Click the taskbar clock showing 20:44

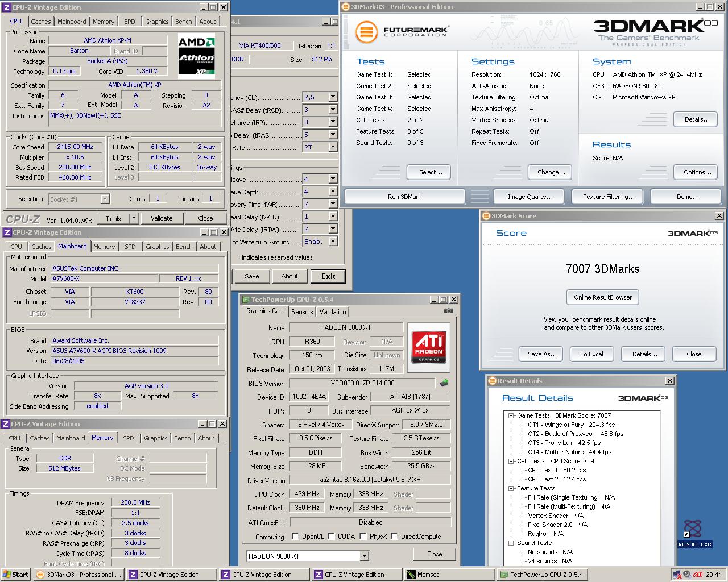(714, 575)
